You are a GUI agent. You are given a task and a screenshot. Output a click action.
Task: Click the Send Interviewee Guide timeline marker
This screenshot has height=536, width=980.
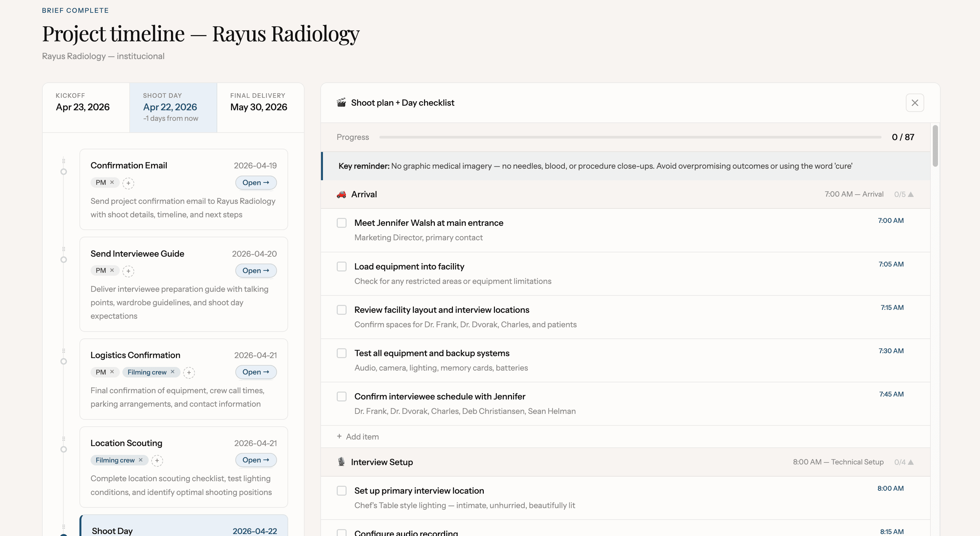pyautogui.click(x=64, y=260)
